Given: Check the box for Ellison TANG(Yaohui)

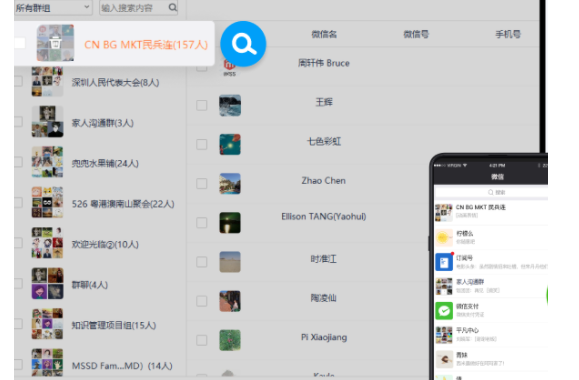Looking at the screenshot, I should pos(202,223).
